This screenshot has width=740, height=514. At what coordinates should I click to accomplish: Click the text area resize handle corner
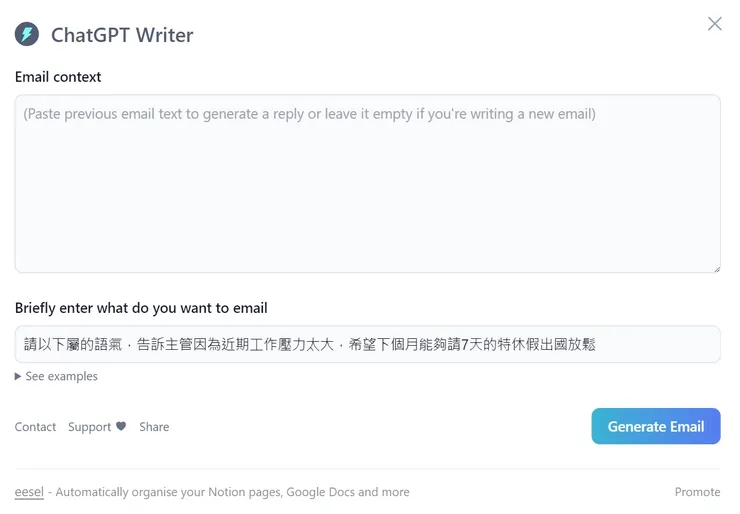[x=715, y=268]
